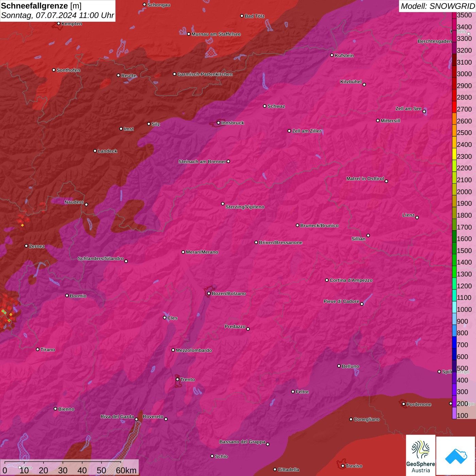Click the Kufstein location marker
The width and height of the screenshot is (476, 476).
[332, 55]
